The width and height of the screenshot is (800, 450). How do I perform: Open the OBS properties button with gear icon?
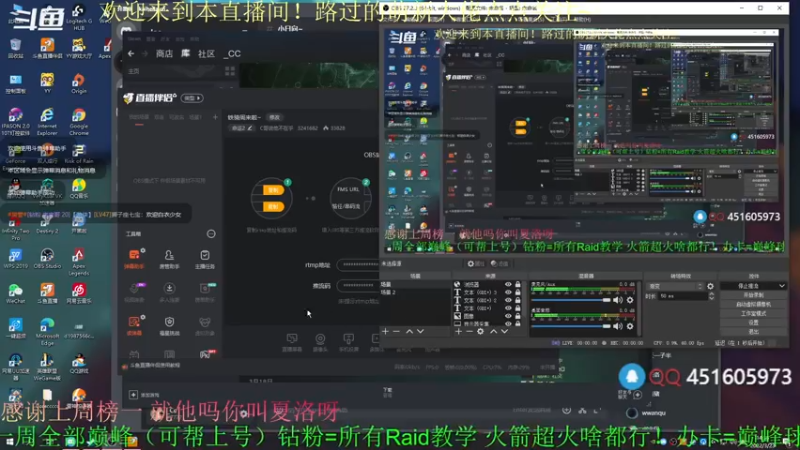point(475,264)
